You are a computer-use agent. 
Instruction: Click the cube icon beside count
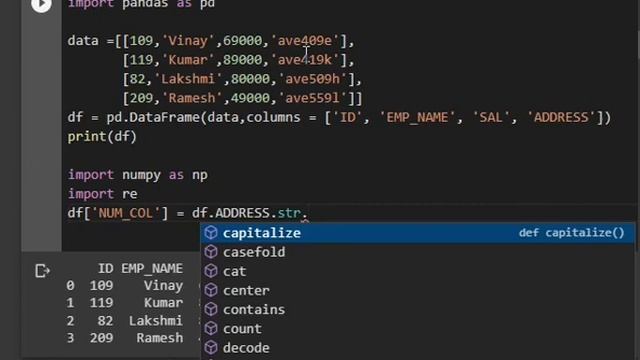211,329
